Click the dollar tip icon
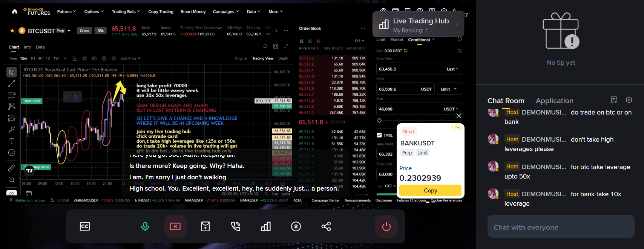This screenshot has width=644, height=249. pos(296,226)
